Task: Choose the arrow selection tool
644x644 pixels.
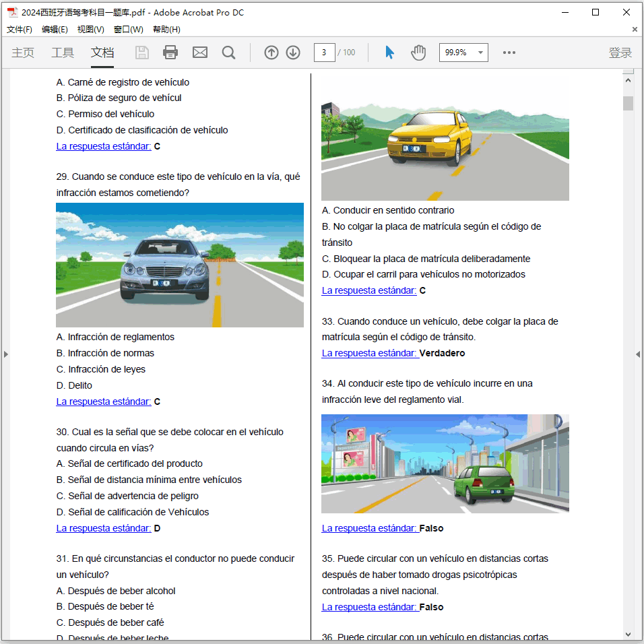Action: tap(389, 53)
